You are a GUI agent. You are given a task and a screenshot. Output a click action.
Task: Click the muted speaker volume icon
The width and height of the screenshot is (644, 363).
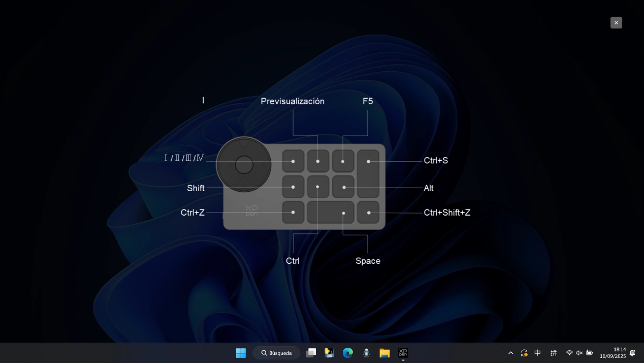pos(579,353)
